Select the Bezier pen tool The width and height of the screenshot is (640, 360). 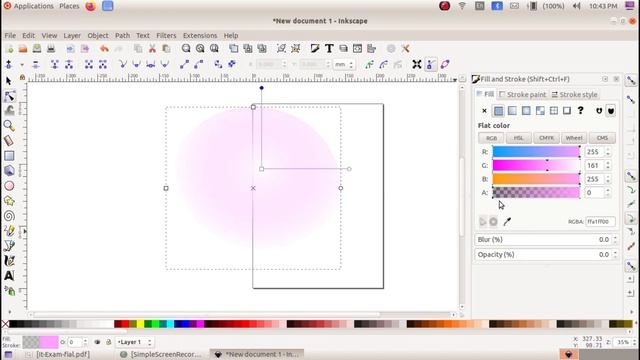click(x=9, y=245)
